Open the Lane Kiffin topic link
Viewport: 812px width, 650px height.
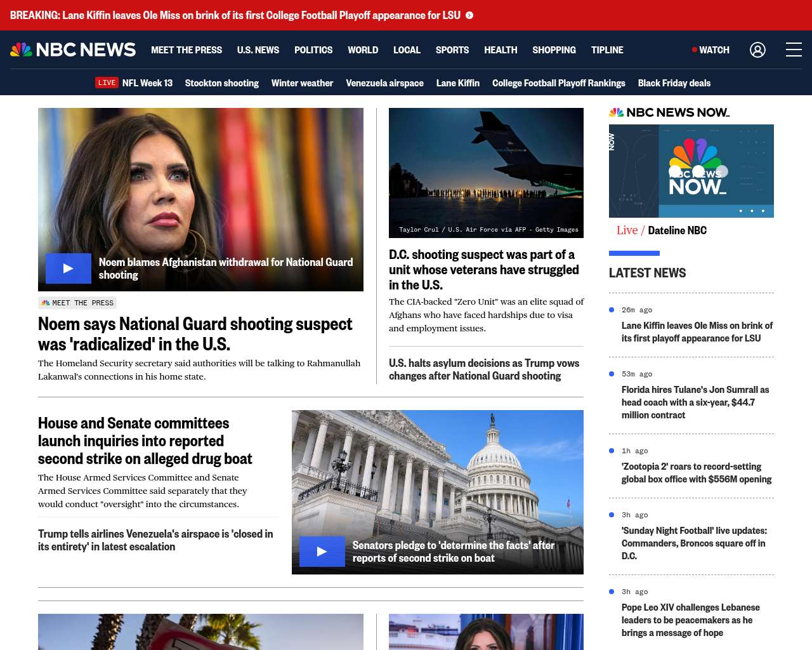[x=458, y=83]
